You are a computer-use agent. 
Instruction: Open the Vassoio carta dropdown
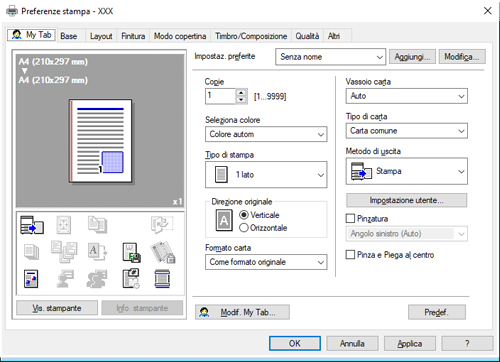click(407, 96)
